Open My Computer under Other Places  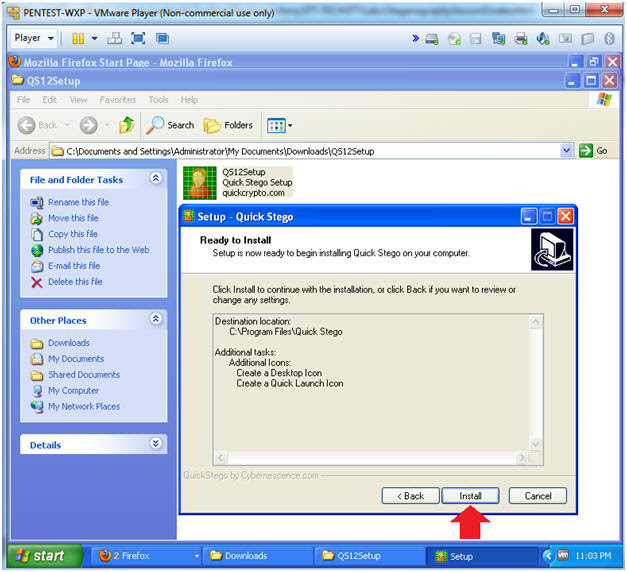click(74, 390)
